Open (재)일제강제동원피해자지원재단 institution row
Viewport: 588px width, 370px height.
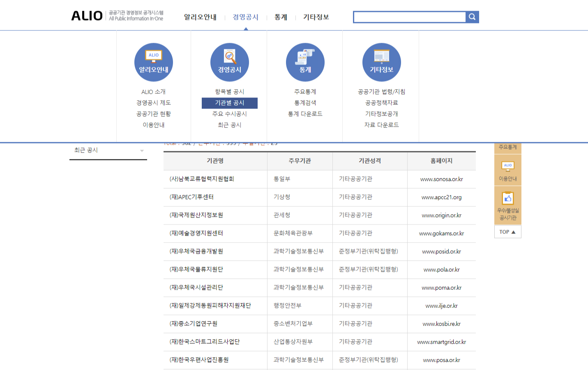[210, 306]
